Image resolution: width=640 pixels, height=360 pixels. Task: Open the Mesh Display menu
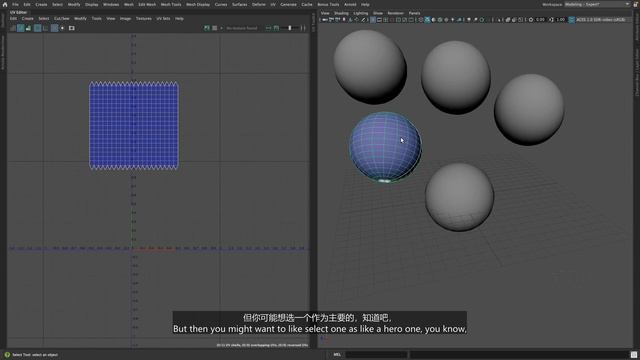point(198,4)
